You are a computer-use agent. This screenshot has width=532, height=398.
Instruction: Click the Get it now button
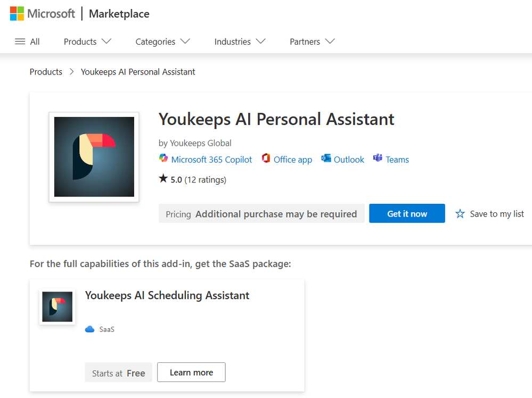click(407, 213)
